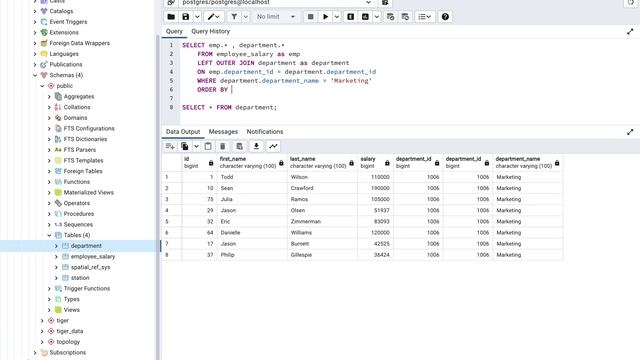Expand the query editor panel
The height and width of the screenshot is (360, 640).
[630, 31]
